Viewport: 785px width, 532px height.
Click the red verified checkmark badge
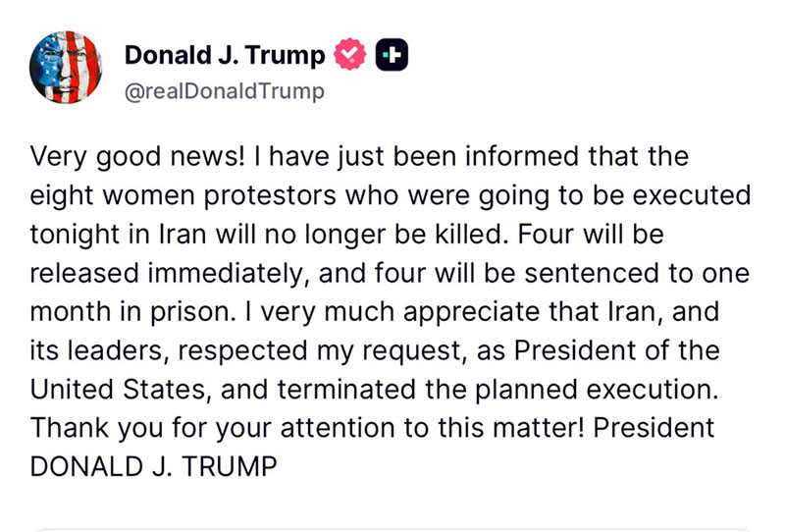349,56
